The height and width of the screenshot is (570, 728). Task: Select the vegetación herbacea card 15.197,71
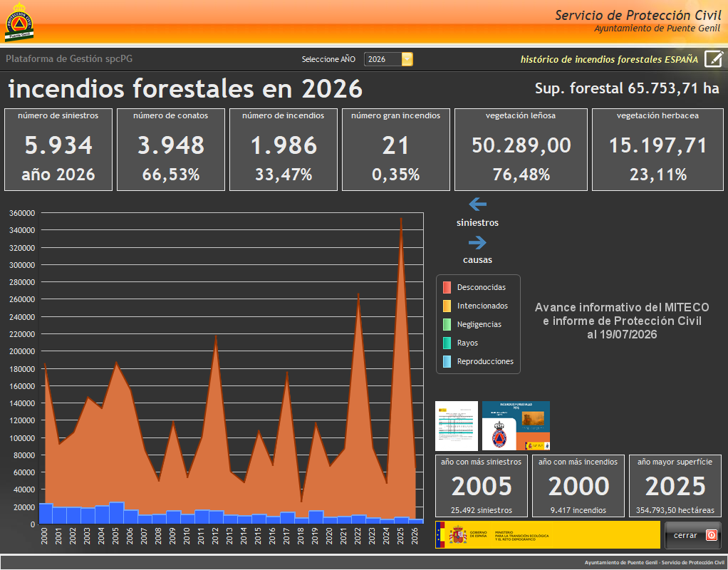pyautogui.click(x=658, y=150)
